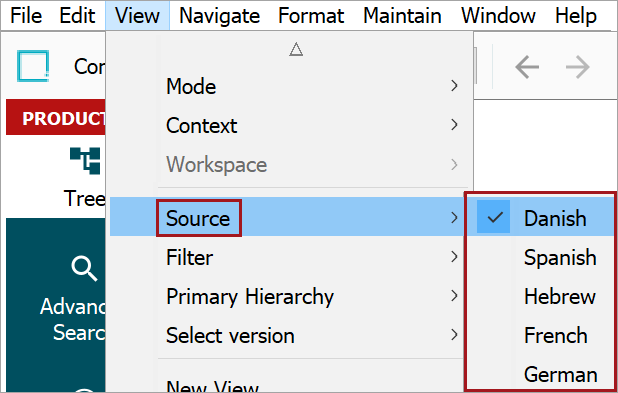Click the menu scroll-up triangle arrow
Viewport: 618px width, 393px height.
tap(296, 50)
